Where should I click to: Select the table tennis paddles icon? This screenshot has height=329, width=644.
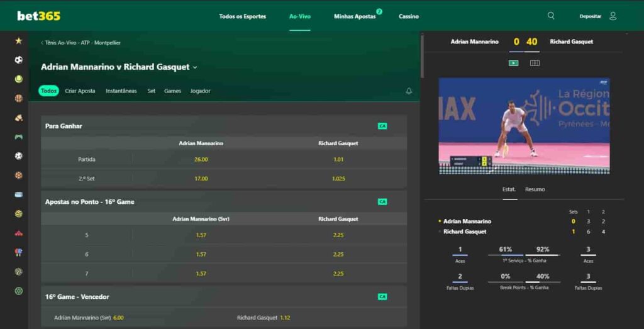pos(18,252)
